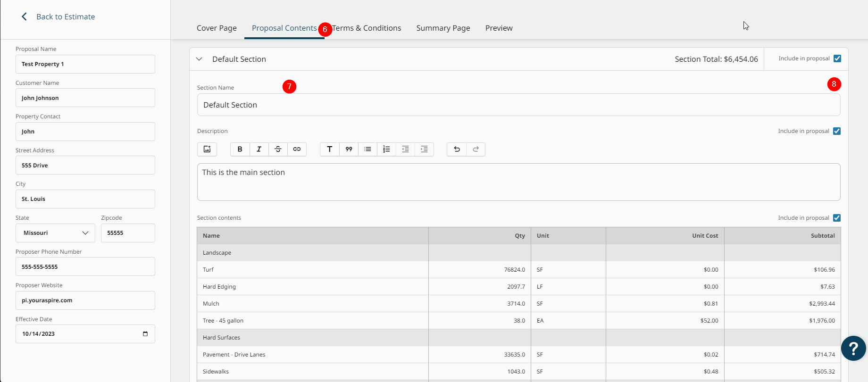Increase indent in description
The height and width of the screenshot is (382, 868).
[x=424, y=149]
